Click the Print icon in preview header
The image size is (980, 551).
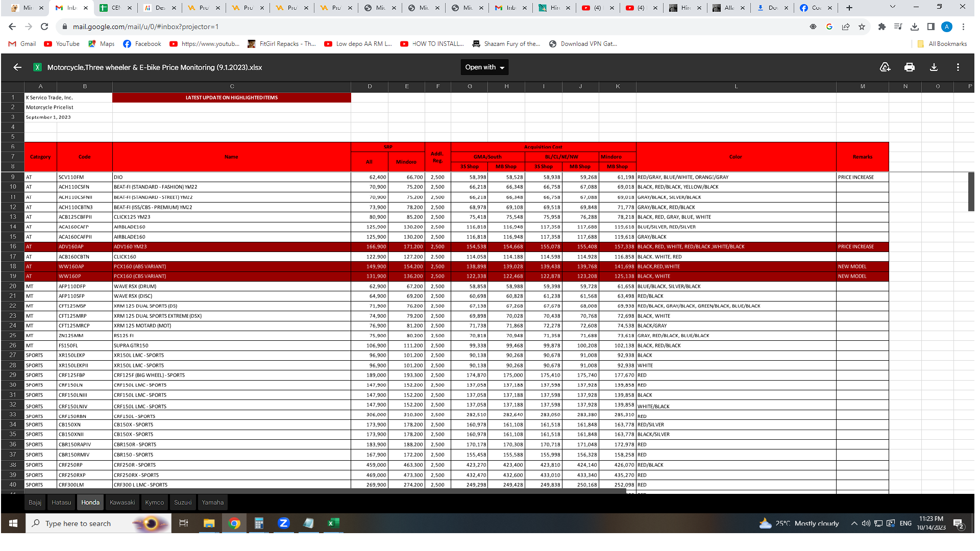point(909,67)
